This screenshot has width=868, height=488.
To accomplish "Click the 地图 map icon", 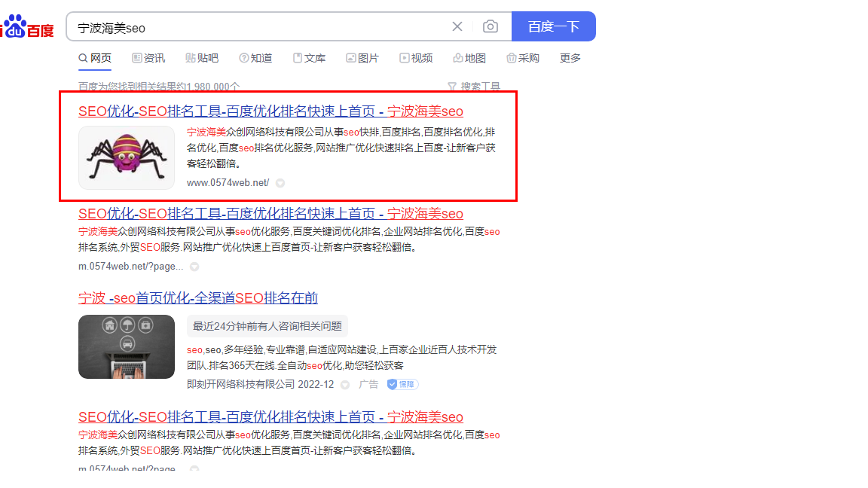I will click(x=457, y=57).
